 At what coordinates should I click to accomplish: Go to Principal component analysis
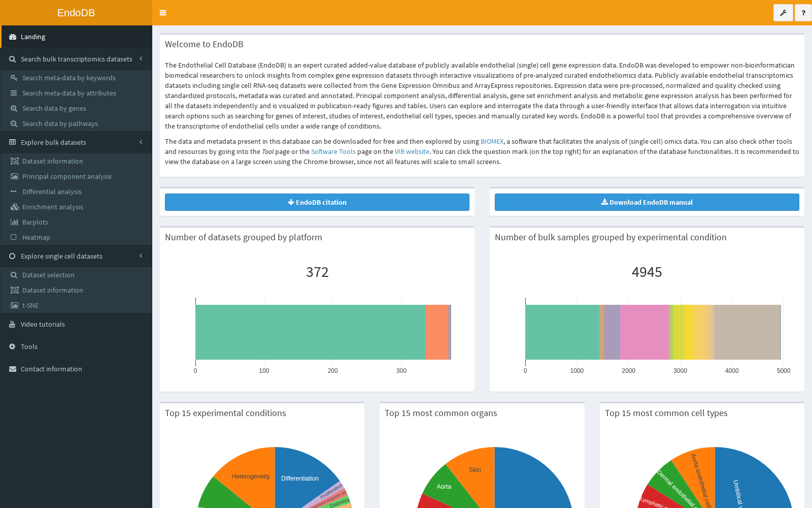(76, 176)
